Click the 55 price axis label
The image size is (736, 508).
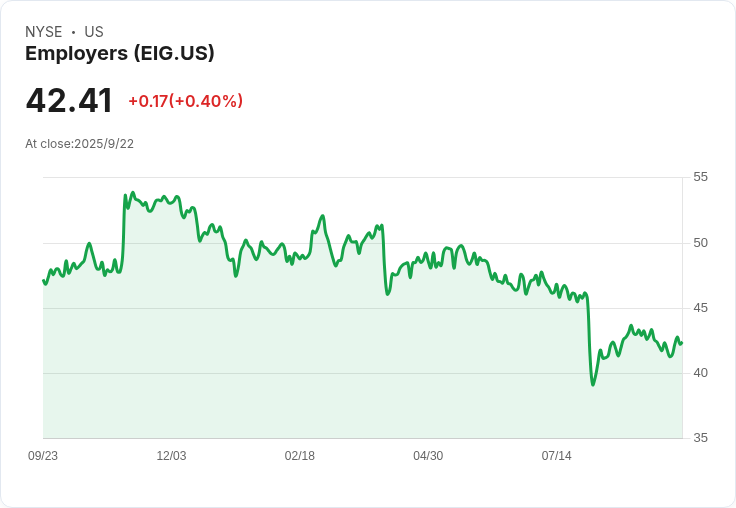[701, 177]
